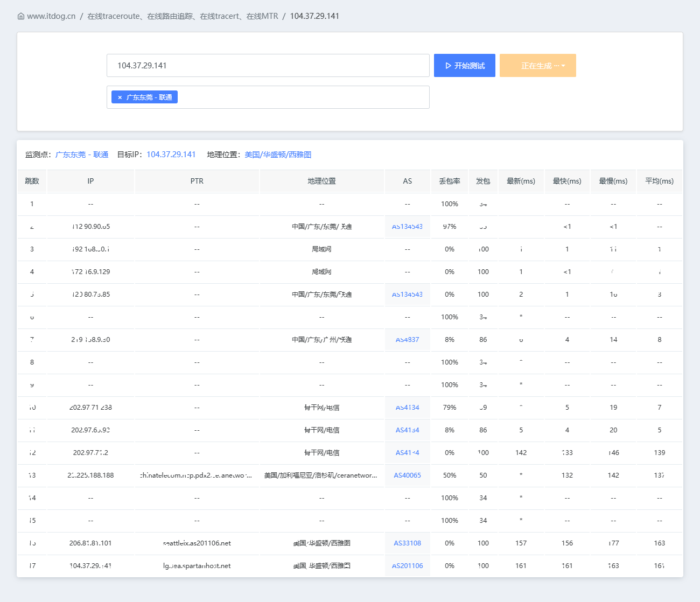
Task: Click the play icon on 开始测试
Action: [x=448, y=66]
